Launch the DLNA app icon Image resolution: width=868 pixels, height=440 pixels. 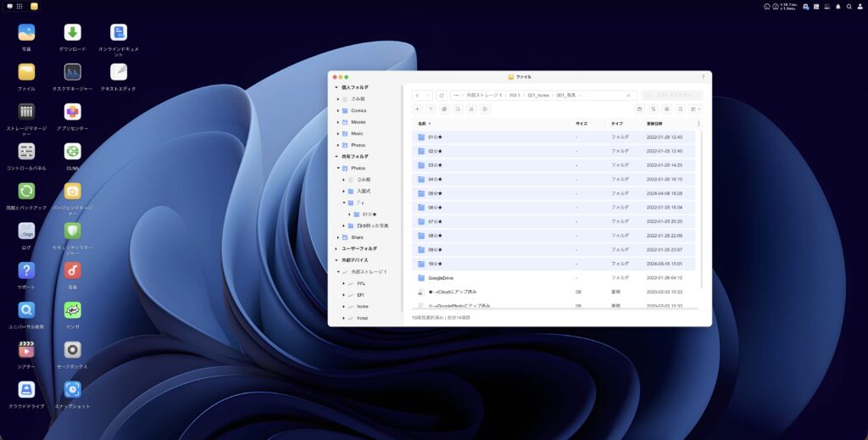[72, 152]
